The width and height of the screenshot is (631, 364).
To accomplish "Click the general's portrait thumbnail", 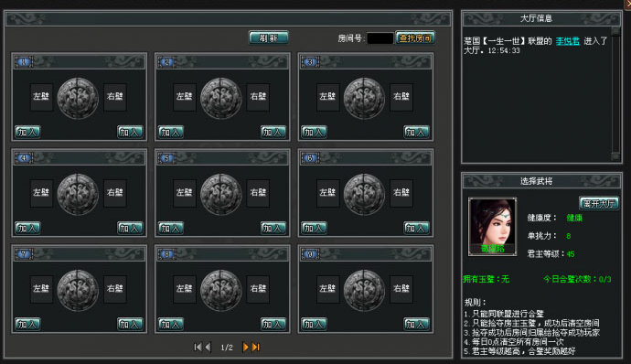I will (x=492, y=226).
